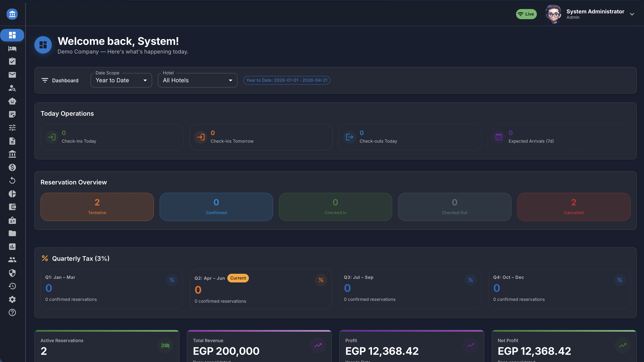
Task: Expand the System Administrator account chevron
Action: coord(632,14)
